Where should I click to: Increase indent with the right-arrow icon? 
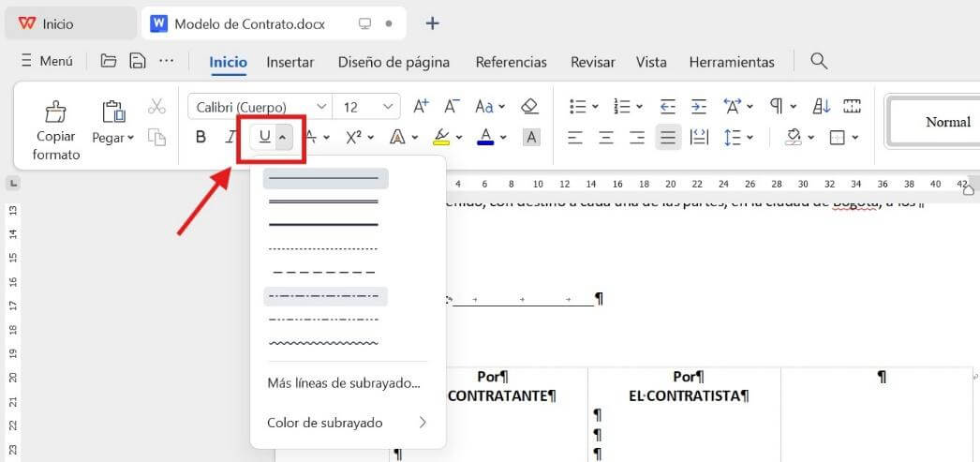699,107
